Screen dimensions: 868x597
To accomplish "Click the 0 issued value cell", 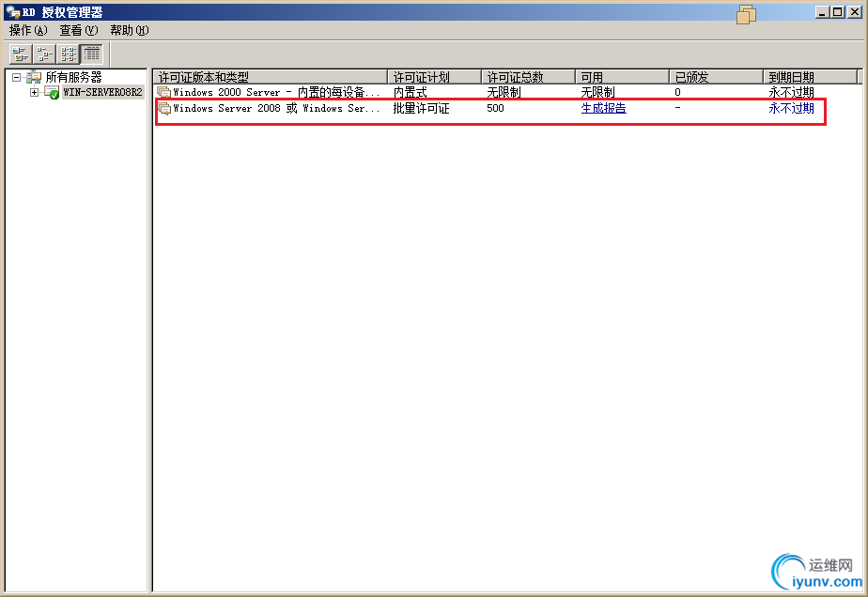I will pyautogui.click(x=677, y=92).
